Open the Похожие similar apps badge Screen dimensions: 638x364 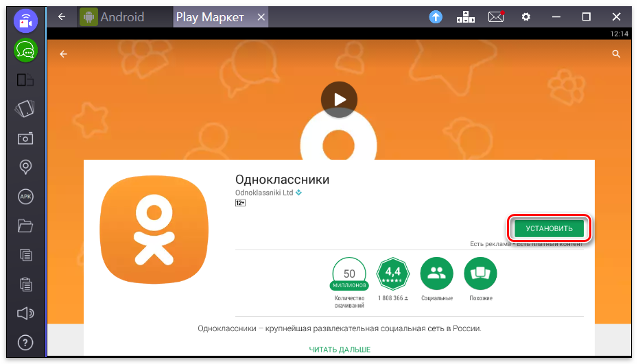pos(480,274)
